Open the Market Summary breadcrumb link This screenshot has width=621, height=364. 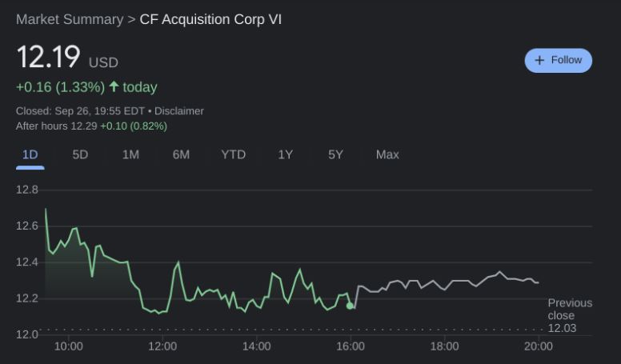tap(70, 19)
